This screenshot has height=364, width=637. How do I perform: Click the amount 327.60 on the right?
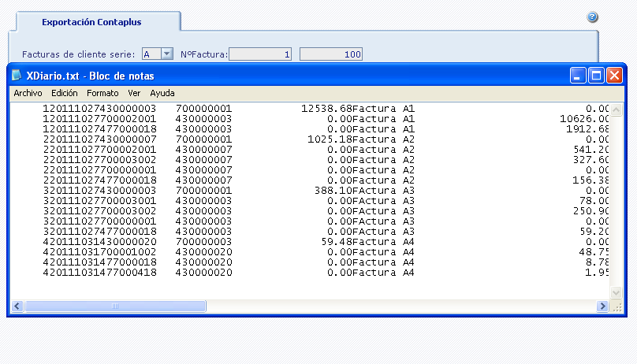point(590,160)
